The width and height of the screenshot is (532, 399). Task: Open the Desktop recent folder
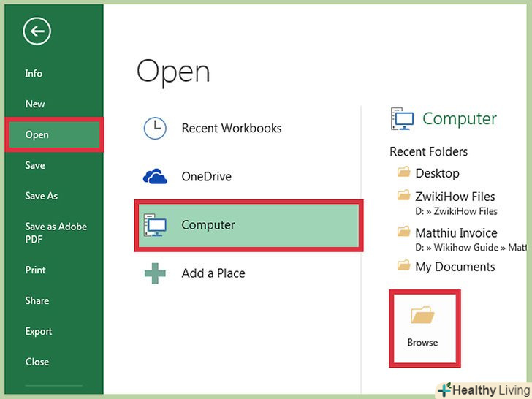tap(437, 173)
